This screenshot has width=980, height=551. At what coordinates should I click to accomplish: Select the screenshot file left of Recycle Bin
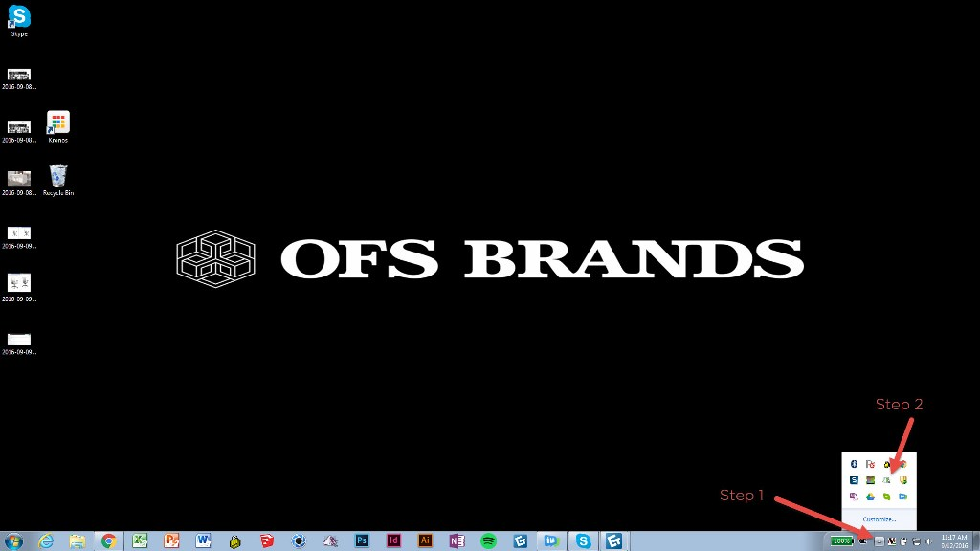[19, 183]
